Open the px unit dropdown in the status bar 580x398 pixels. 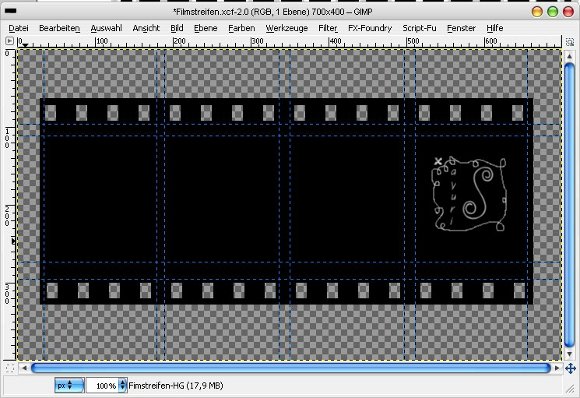pyautogui.click(x=69, y=385)
